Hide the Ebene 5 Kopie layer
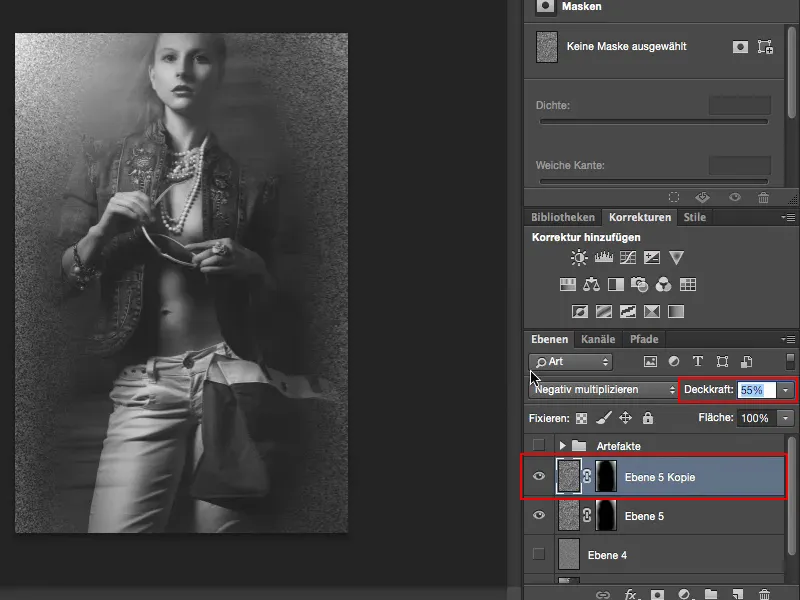800x600 pixels. coord(540,477)
